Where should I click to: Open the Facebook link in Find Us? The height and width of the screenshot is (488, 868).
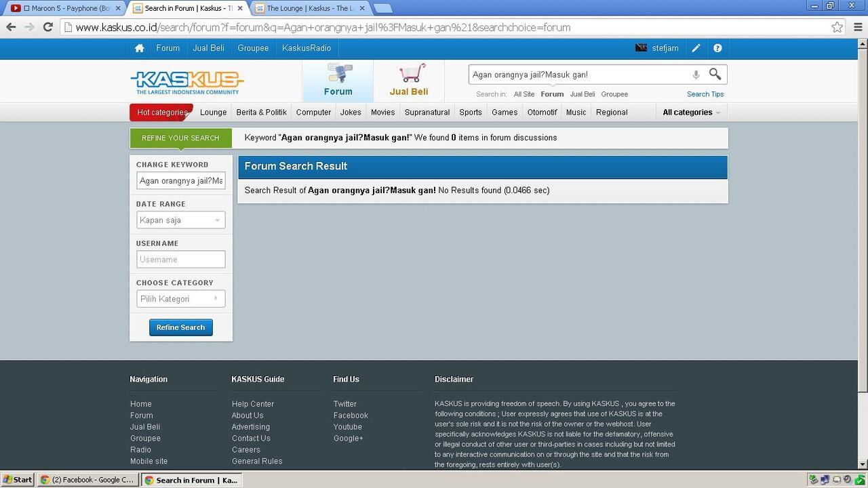[351, 415]
